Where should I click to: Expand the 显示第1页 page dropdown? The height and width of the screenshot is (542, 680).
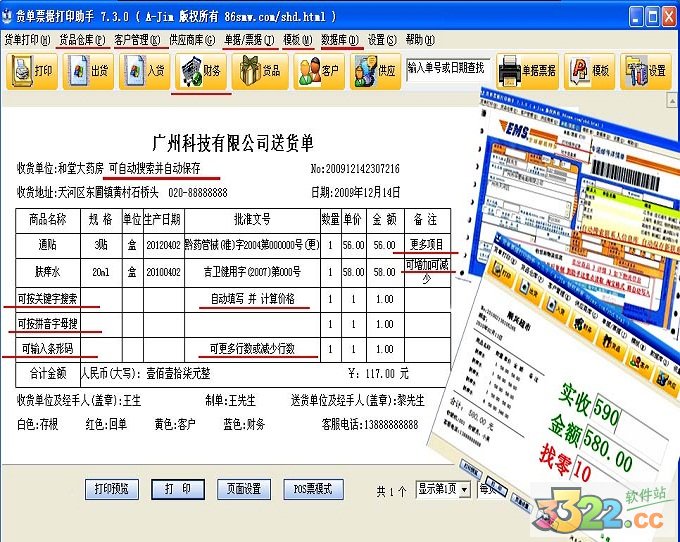pos(464,490)
